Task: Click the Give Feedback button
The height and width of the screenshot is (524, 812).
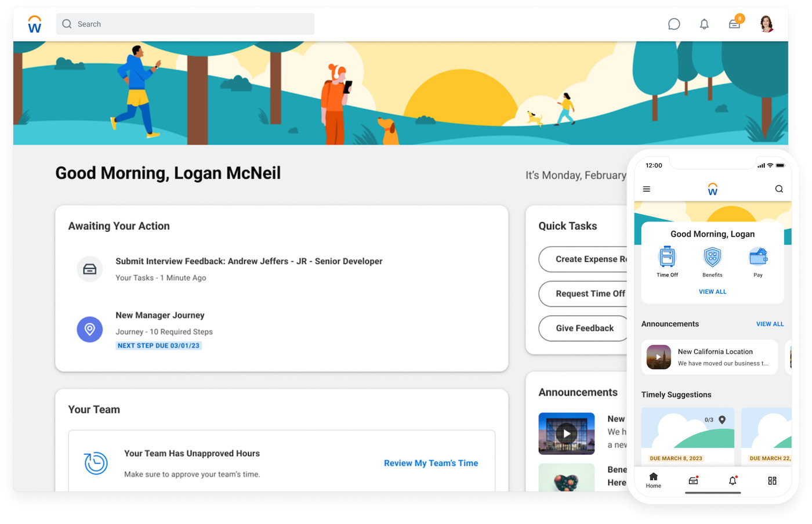Action: point(584,328)
